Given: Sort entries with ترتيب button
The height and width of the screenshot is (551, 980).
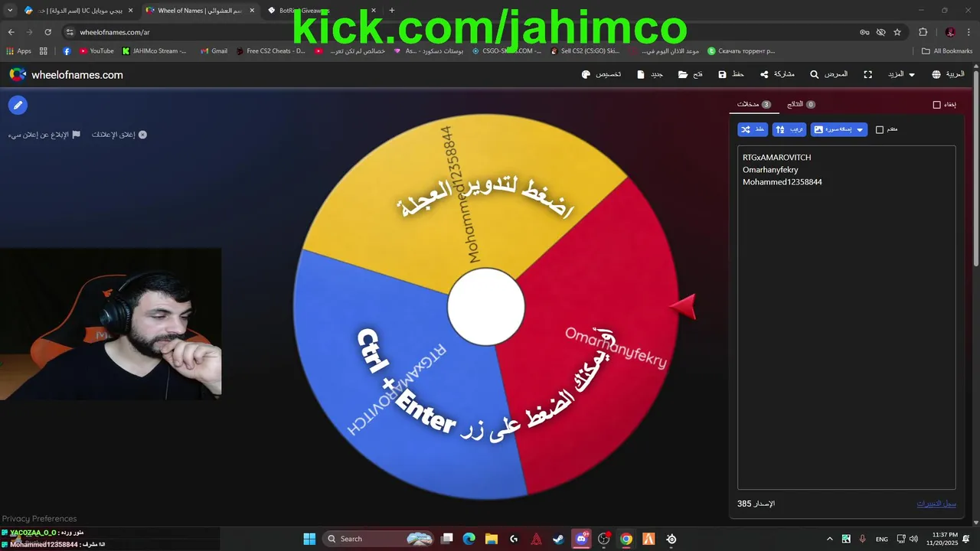Looking at the screenshot, I should coord(789,129).
